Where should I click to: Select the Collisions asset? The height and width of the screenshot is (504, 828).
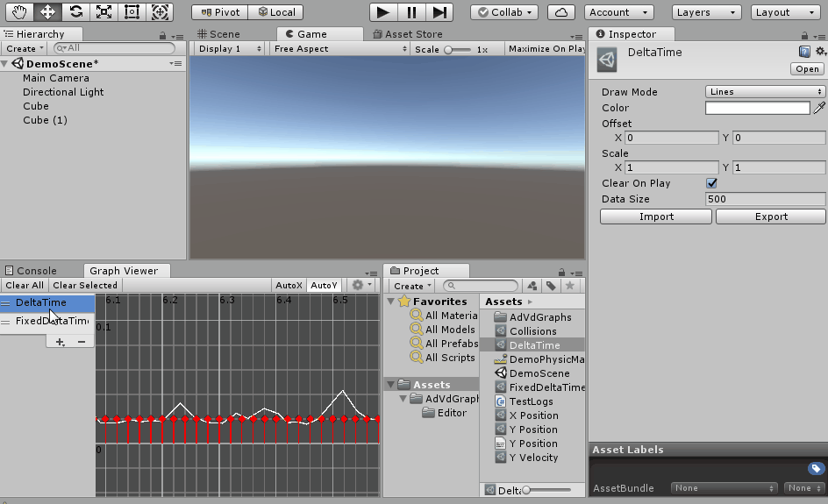click(532, 331)
